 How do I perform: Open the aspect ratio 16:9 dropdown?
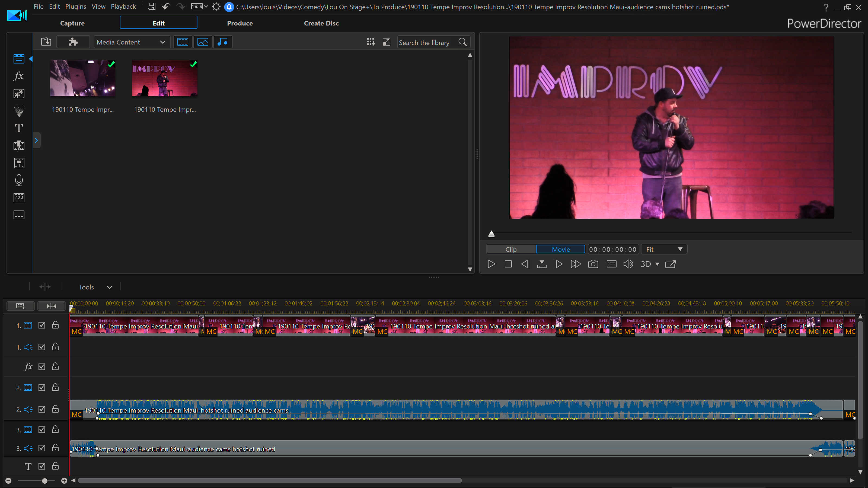point(199,7)
